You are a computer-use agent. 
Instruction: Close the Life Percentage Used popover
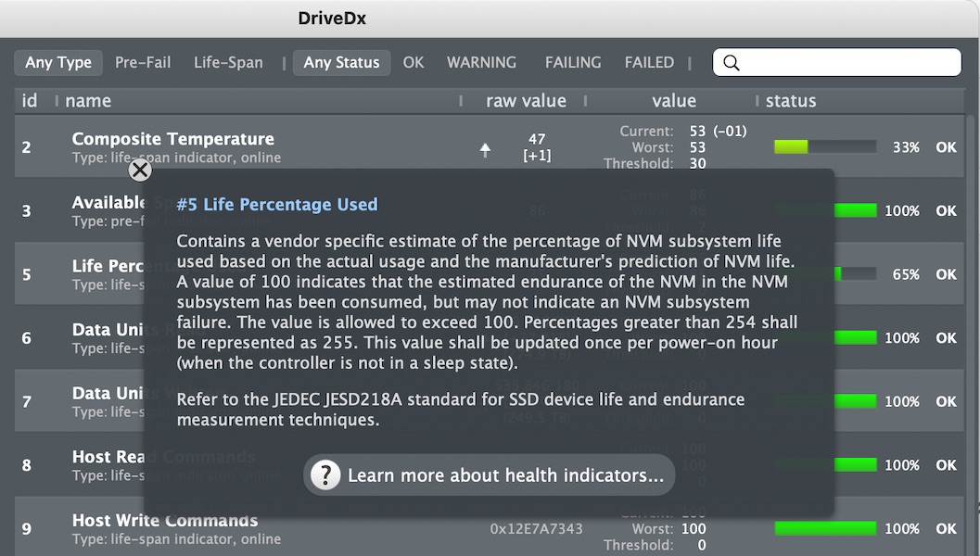(140, 170)
